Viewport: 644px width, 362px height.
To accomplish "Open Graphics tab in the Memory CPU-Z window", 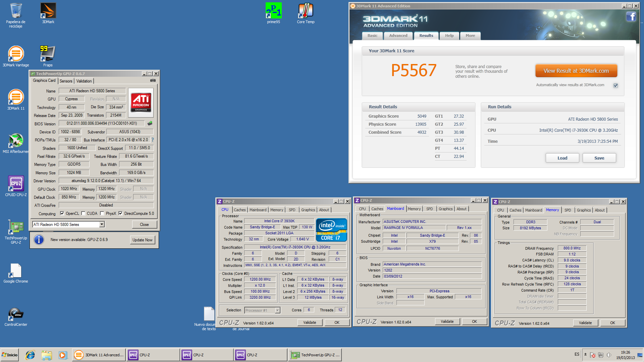I will tap(584, 210).
